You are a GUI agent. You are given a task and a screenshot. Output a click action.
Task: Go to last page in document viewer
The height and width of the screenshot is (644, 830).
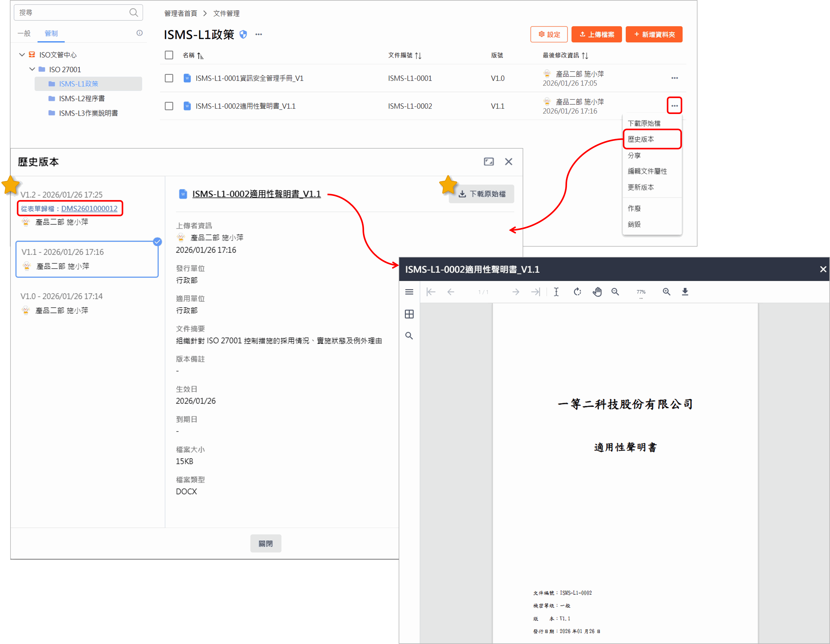(535, 292)
